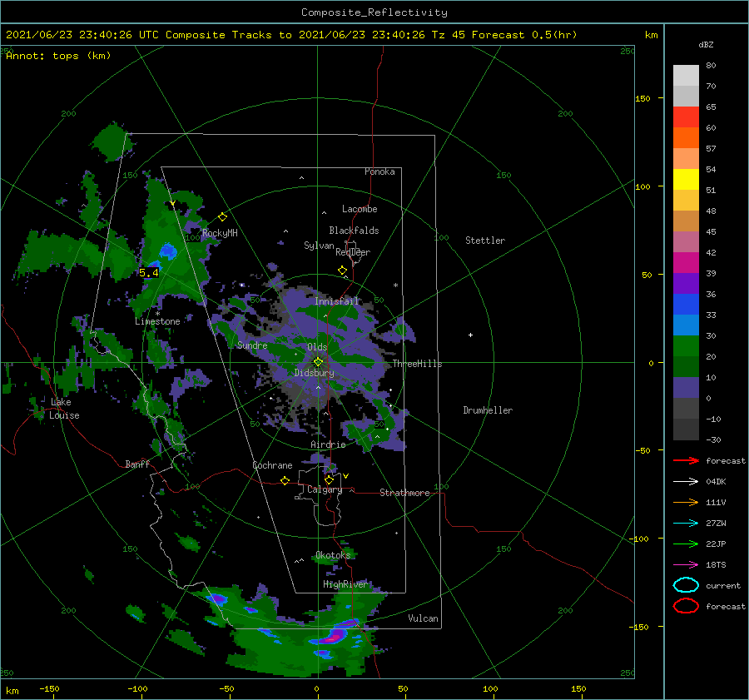Screen dimensions: 749x700
Task: Click the yellow diamond marker below RedDeer
Action: click(342, 271)
